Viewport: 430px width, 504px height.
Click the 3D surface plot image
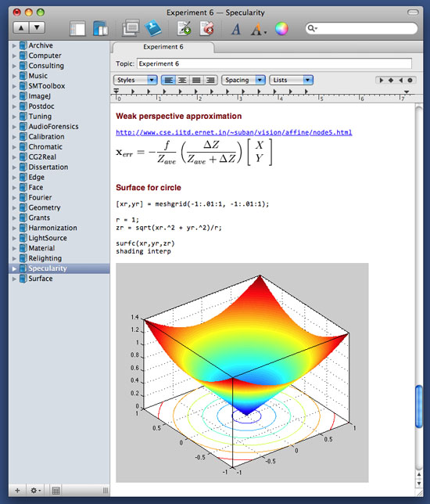(242, 373)
